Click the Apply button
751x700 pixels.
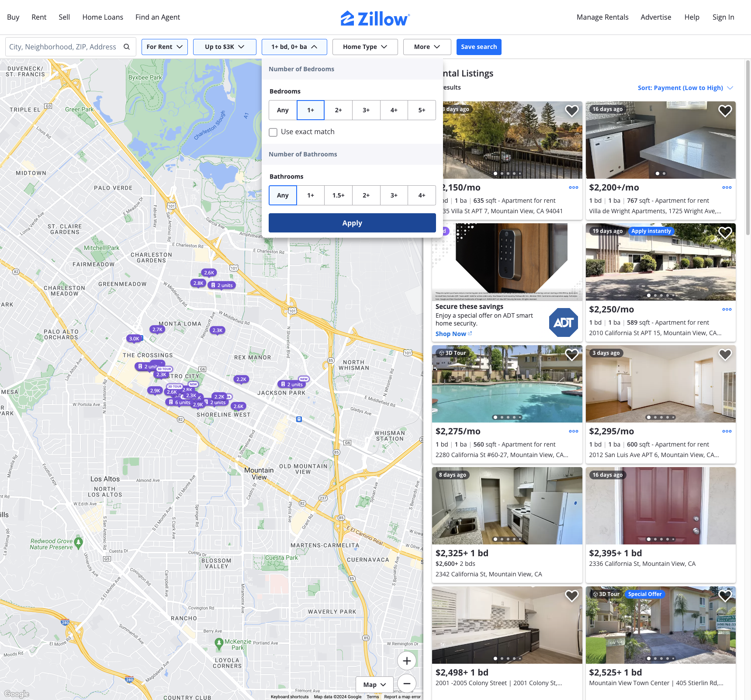point(352,223)
